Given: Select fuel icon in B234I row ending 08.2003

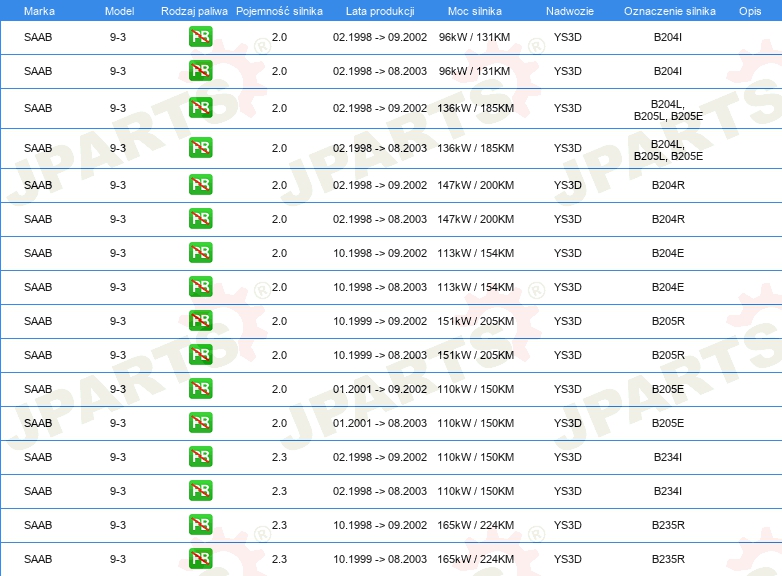Looking at the screenshot, I should 200,491.
